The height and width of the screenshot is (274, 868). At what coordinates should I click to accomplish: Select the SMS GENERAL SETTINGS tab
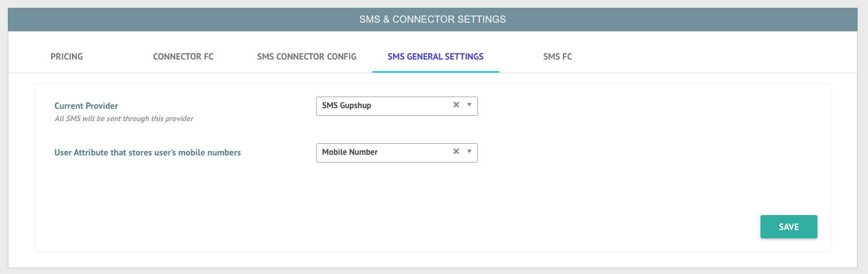point(436,56)
